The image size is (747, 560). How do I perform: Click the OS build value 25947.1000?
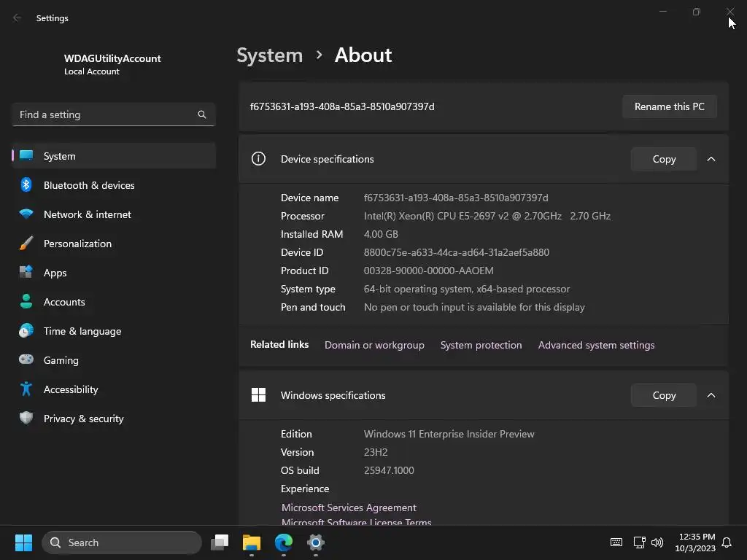pyautogui.click(x=389, y=470)
